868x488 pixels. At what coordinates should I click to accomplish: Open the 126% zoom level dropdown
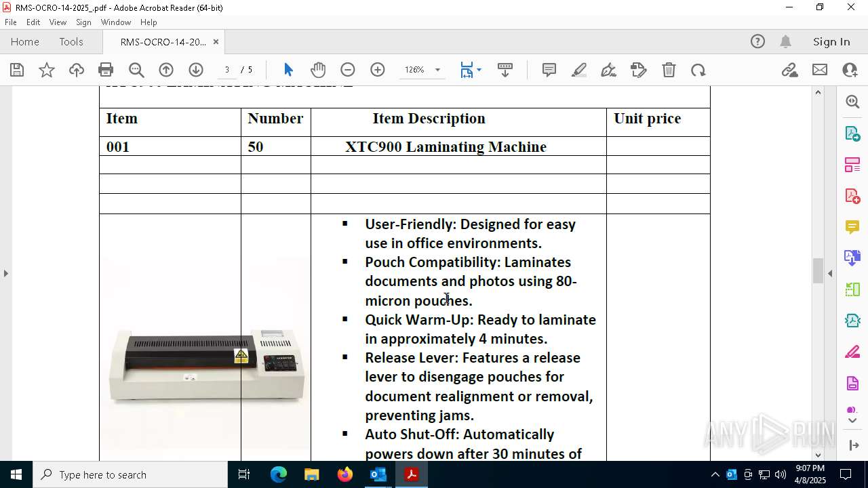point(437,70)
